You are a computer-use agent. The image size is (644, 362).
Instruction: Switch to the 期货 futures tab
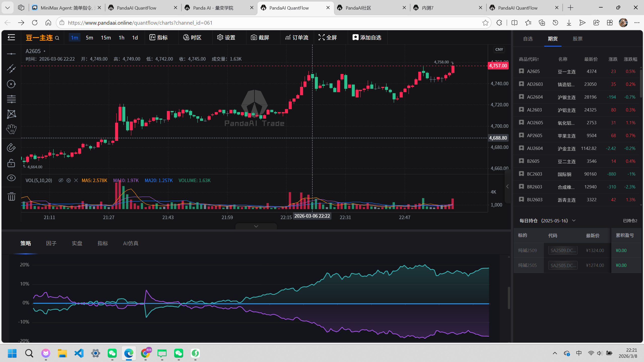553,39
